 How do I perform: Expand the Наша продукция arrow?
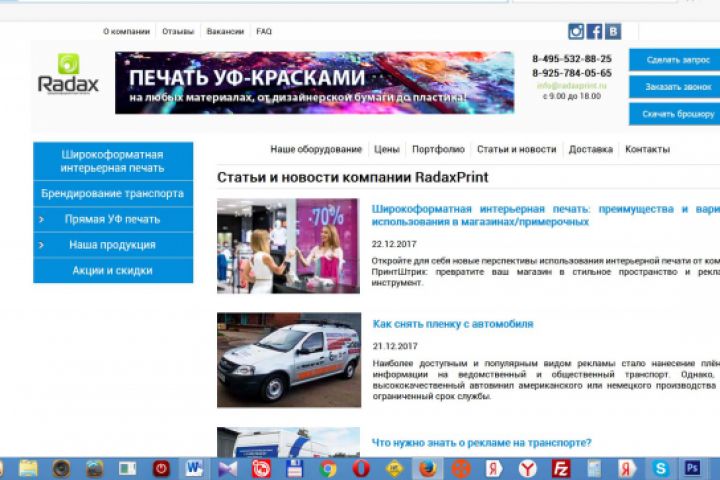click(41, 245)
